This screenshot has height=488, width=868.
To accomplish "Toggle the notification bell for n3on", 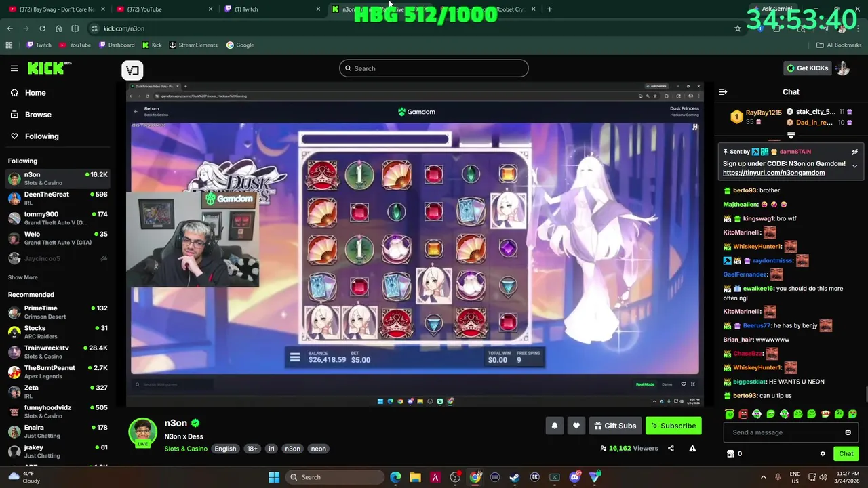I will pyautogui.click(x=554, y=426).
